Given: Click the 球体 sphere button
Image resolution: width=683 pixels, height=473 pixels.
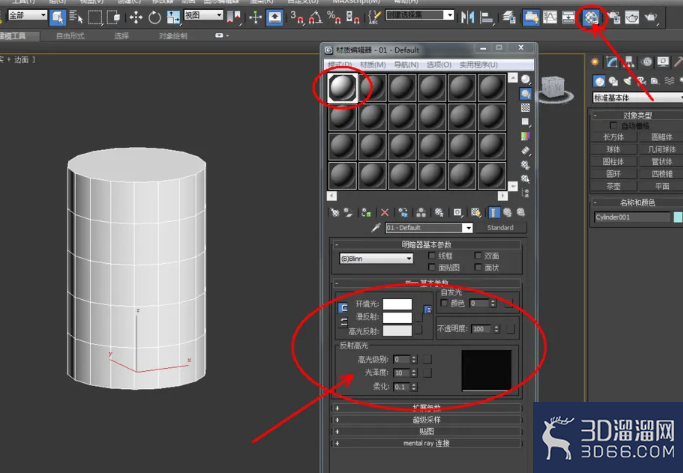Looking at the screenshot, I should click(x=613, y=149).
